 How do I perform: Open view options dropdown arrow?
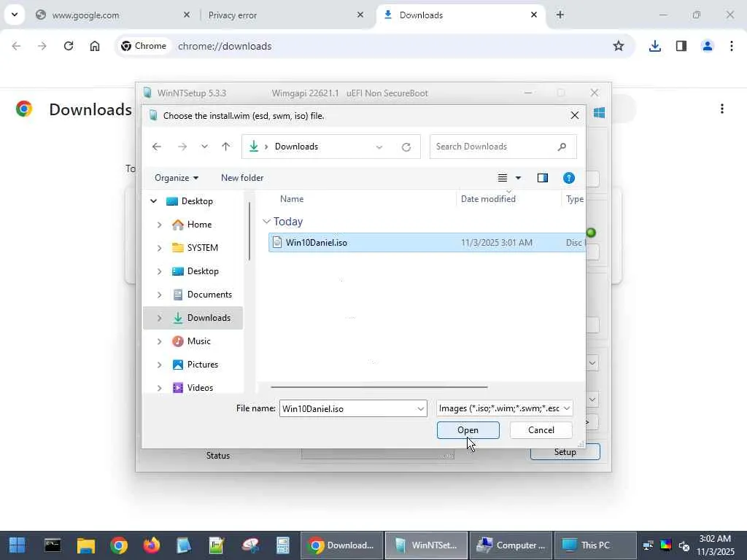tap(519, 178)
